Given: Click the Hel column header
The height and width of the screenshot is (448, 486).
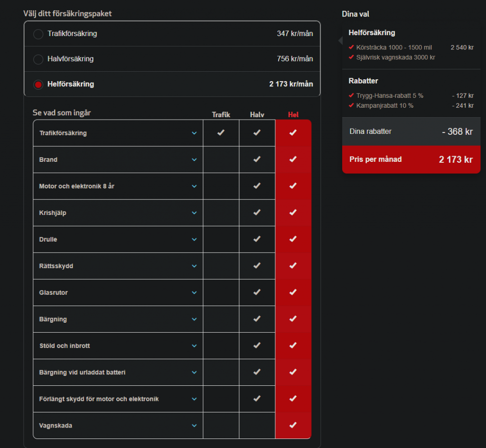Looking at the screenshot, I should 293,115.
